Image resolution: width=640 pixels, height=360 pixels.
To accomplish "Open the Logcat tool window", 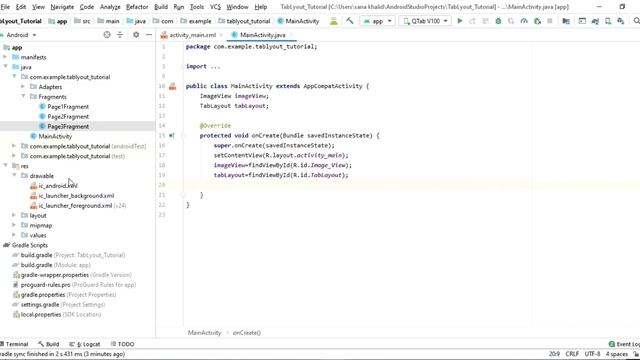I will point(84,344).
